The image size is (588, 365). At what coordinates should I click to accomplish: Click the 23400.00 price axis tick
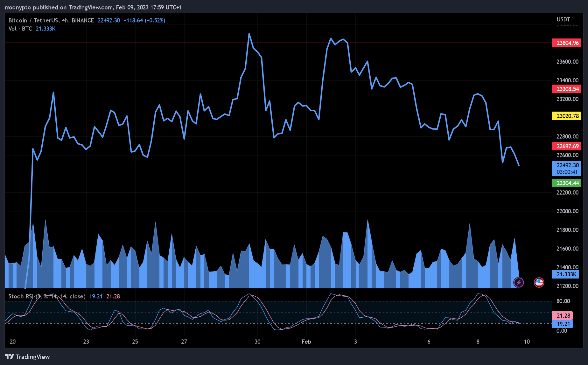567,80
